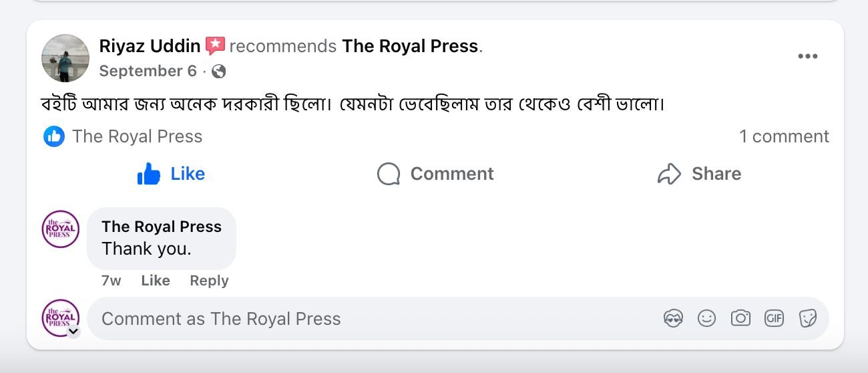View who reacted: The Royal Press
This screenshot has width=868, height=373.
[137, 136]
